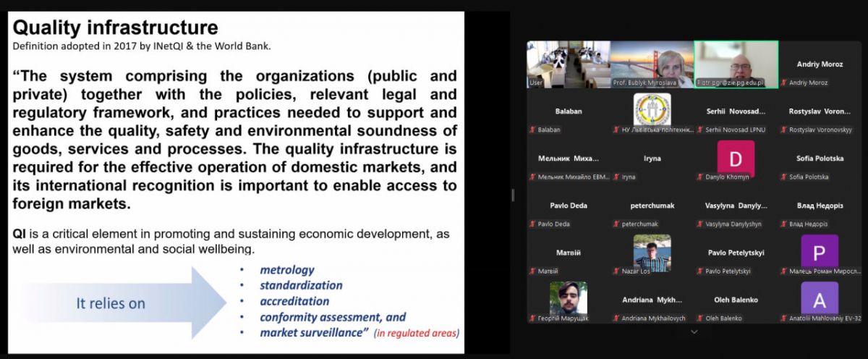Click the muted microphone icon beside Andriy Moroz
This screenshot has width=868, height=359.
784,83
